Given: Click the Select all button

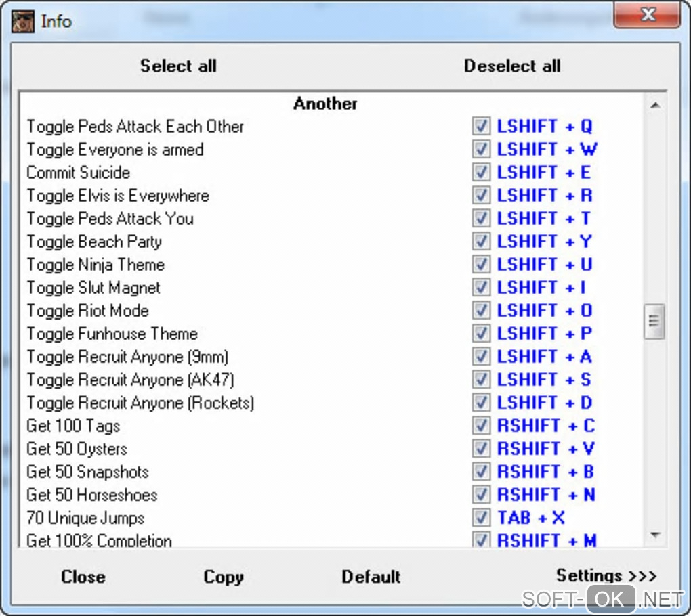Looking at the screenshot, I should point(178,66).
